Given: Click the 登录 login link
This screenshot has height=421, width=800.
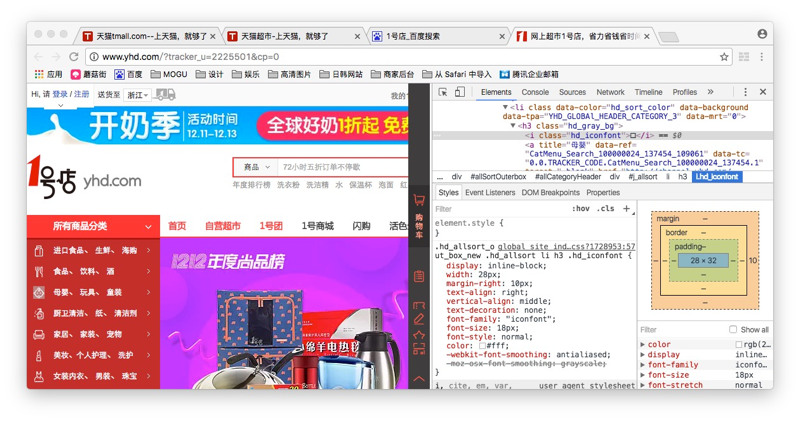Looking at the screenshot, I should [60, 94].
